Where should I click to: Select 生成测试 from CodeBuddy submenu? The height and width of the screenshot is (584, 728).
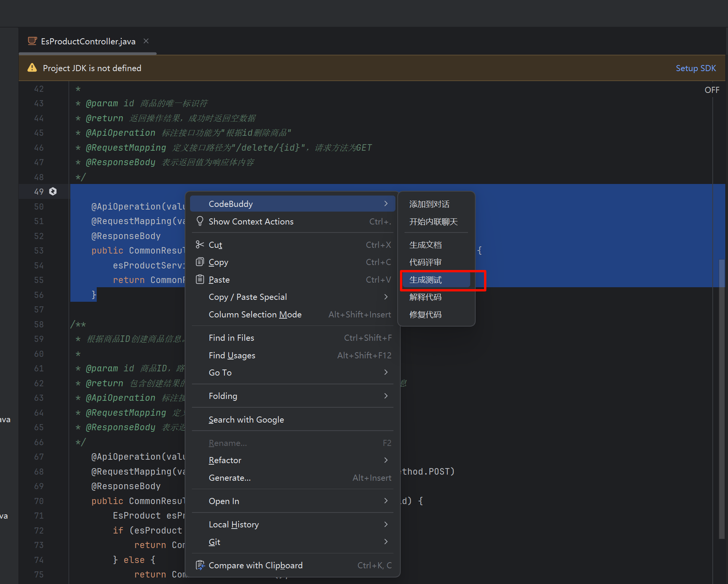pos(426,280)
